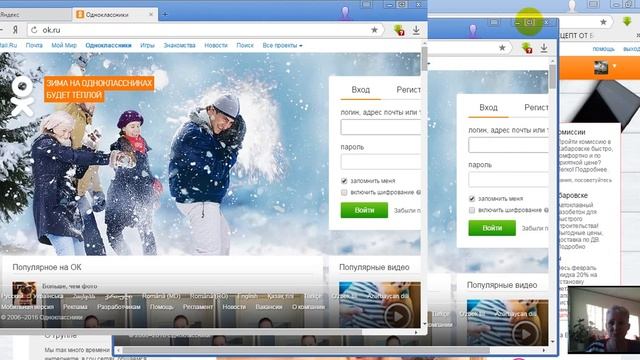640x360 pixels.
Task: Play the popular video in the middle window
Action: (526, 334)
